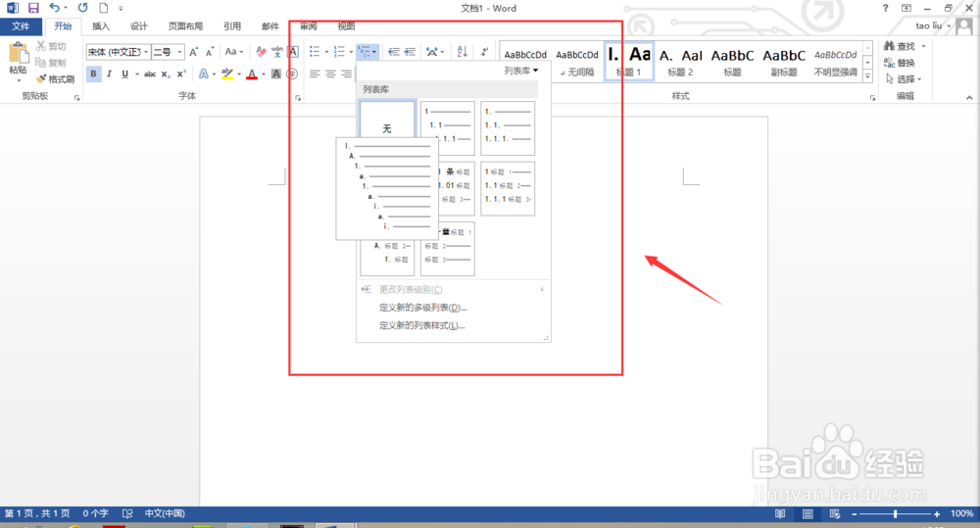Toggle character shading gray A icon

[x=276, y=73]
